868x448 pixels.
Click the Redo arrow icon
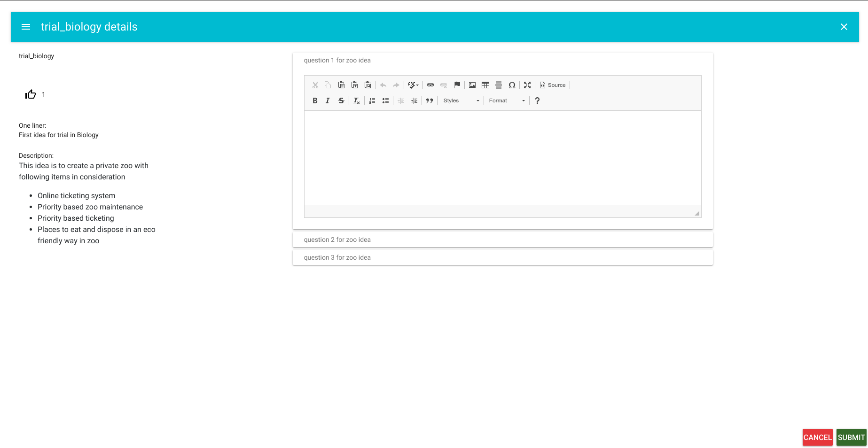pos(396,85)
